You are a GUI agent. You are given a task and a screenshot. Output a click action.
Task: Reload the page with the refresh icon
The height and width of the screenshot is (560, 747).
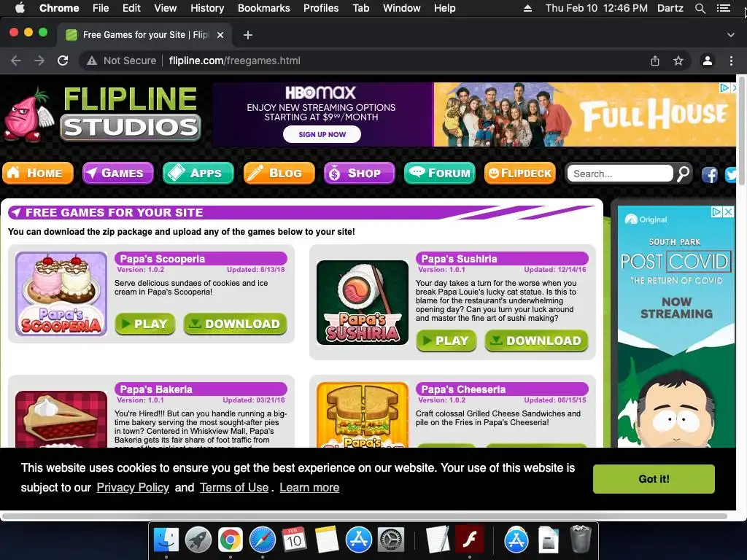click(63, 61)
